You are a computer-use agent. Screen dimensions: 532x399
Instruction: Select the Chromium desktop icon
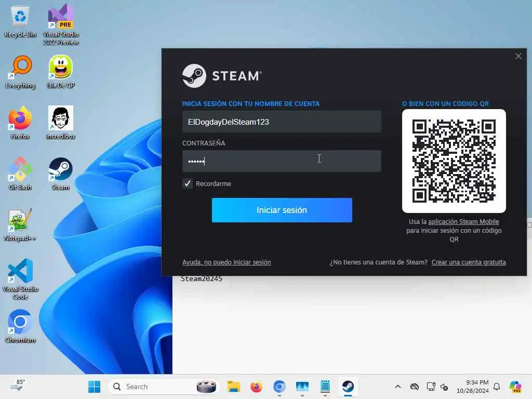coord(20,326)
